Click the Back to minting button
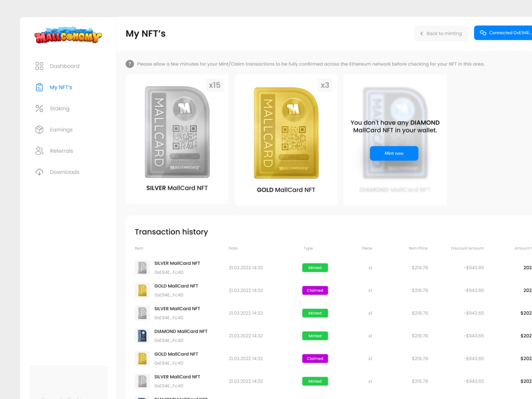The height and width of the screenshot is (399, 532). pos(441,33)
